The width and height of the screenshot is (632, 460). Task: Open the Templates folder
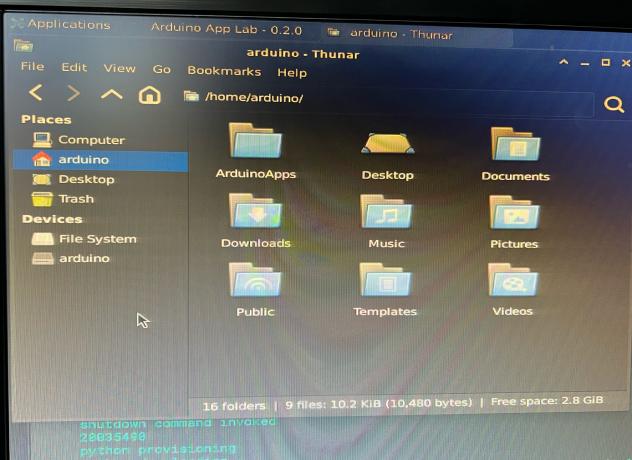pyautogui.click(x=385, y=282)
